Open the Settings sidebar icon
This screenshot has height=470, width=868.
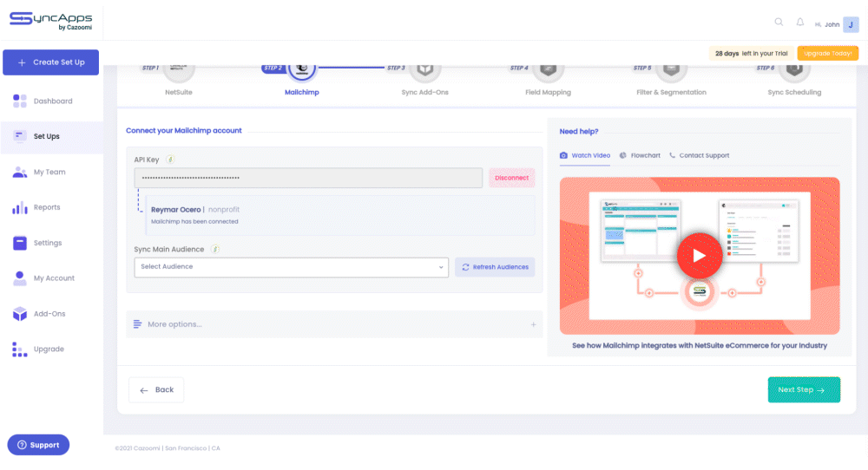(20, 243)
